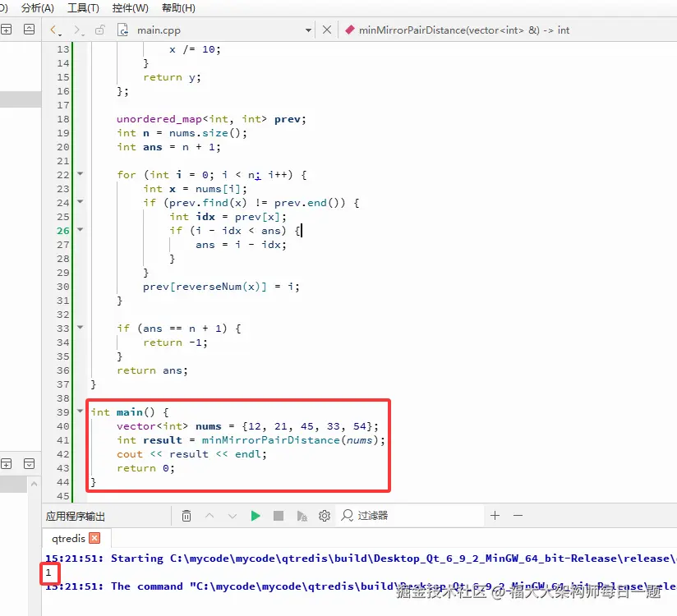Open the 分析(A) menu
Image resolution: width=677 pixels, height=616 pixels.
pyautogui.click(x=38, y=7)
